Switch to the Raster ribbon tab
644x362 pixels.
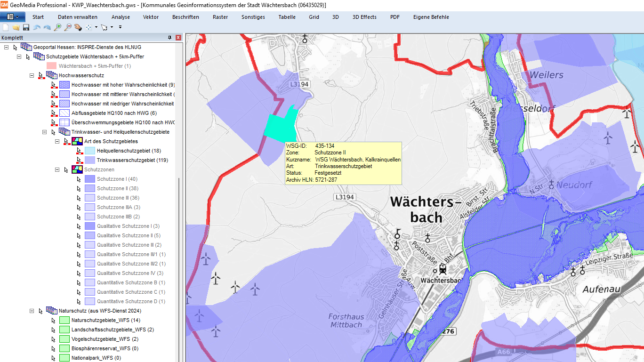point(220,17)
